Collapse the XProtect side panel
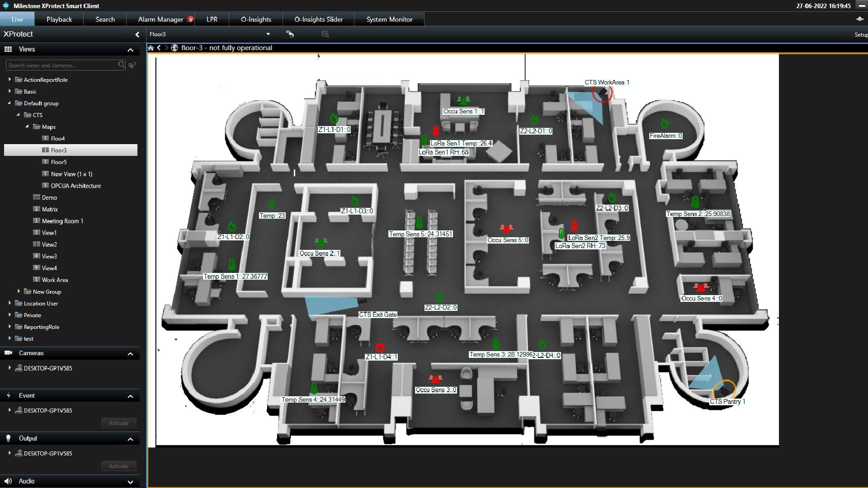The height and width of the screenshot is (488, 868). click(137, 34)
